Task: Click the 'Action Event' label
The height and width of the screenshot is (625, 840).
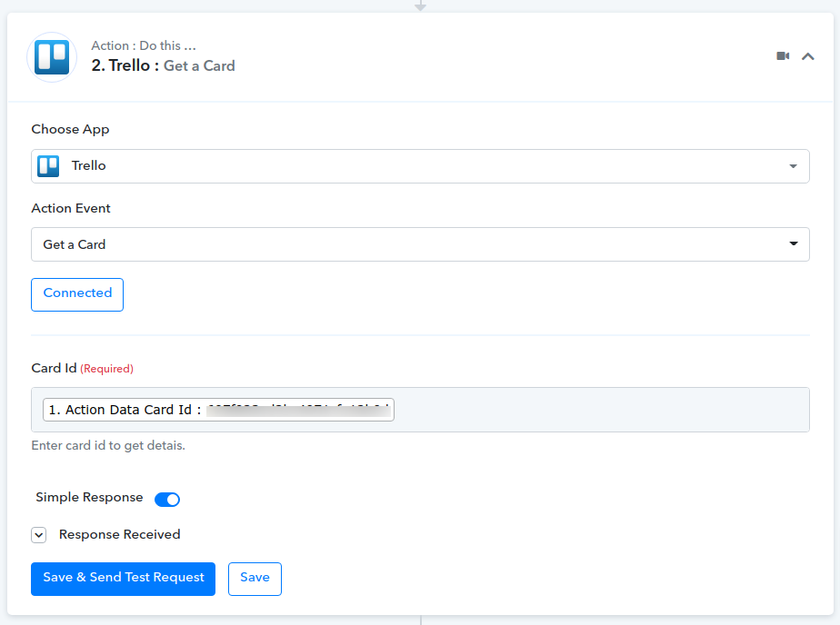Action: pos(71,208)
